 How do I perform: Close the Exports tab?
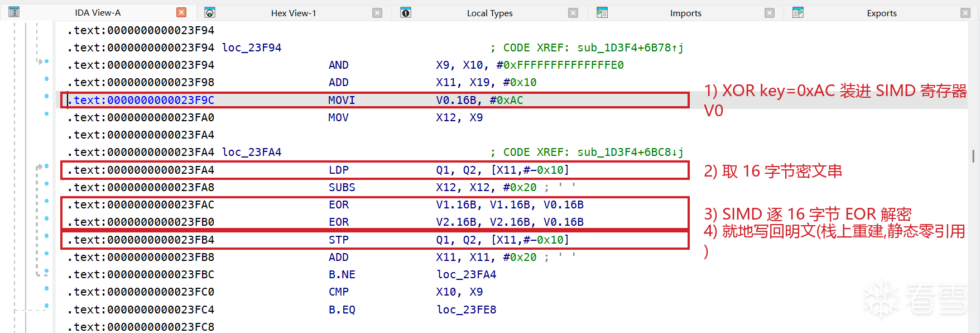(965, 13)
